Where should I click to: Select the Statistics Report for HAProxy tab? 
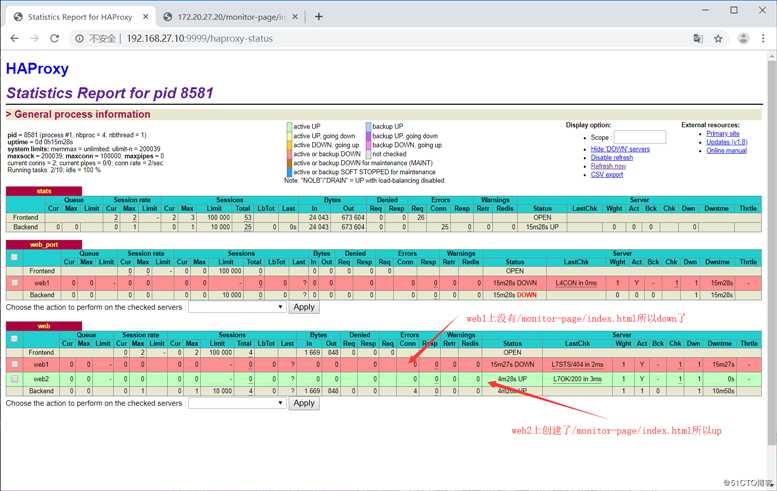(79, 16)
